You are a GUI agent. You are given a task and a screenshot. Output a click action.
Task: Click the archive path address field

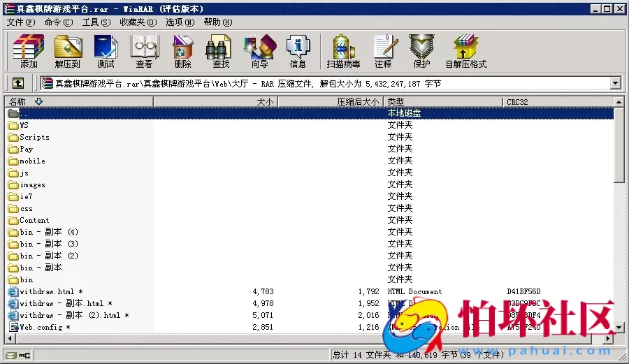[325, 83]
